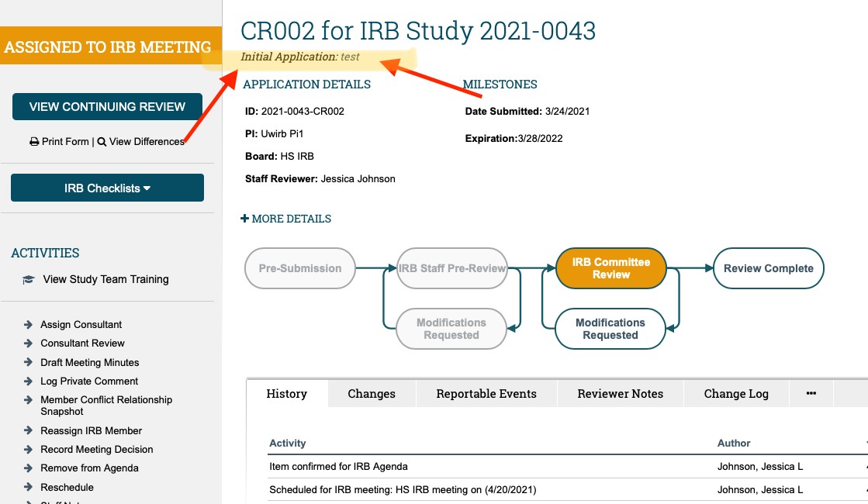Click the arrow icon next to Remove from Agenda
The width and height of the screenshot is (868, 504).
(x=28, y=468)
